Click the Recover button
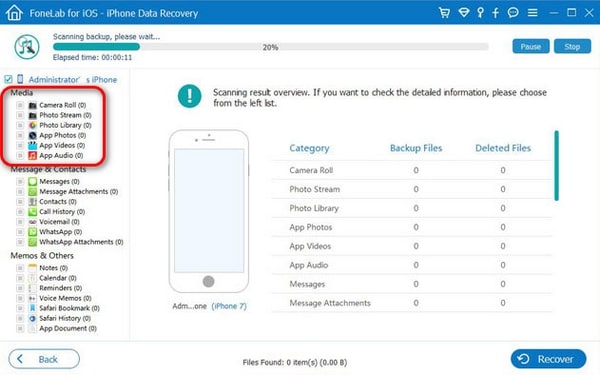This screenshot has height=375, width=600. pyautogui.click(x=548, y=359)
